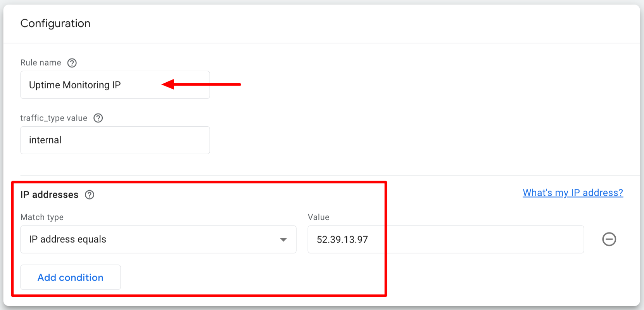Open help for the Rule name field

coord(72,63)
